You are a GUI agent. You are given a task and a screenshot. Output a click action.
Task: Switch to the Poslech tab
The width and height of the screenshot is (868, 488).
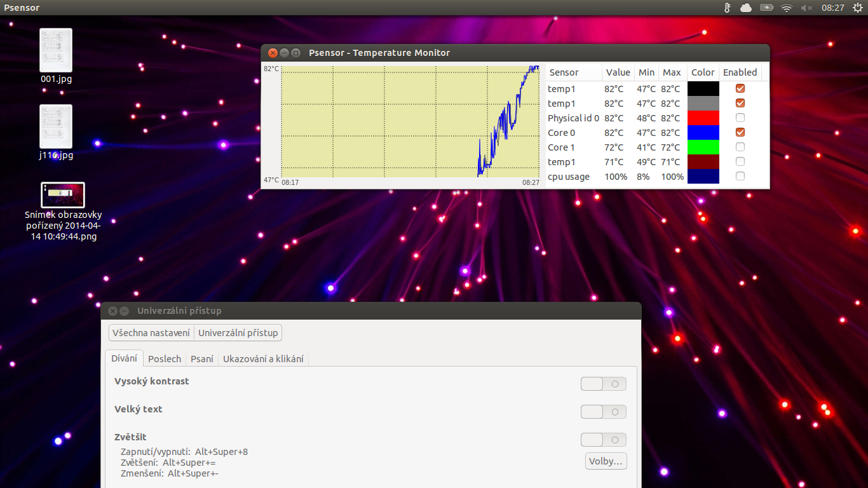tap(165, 359)
